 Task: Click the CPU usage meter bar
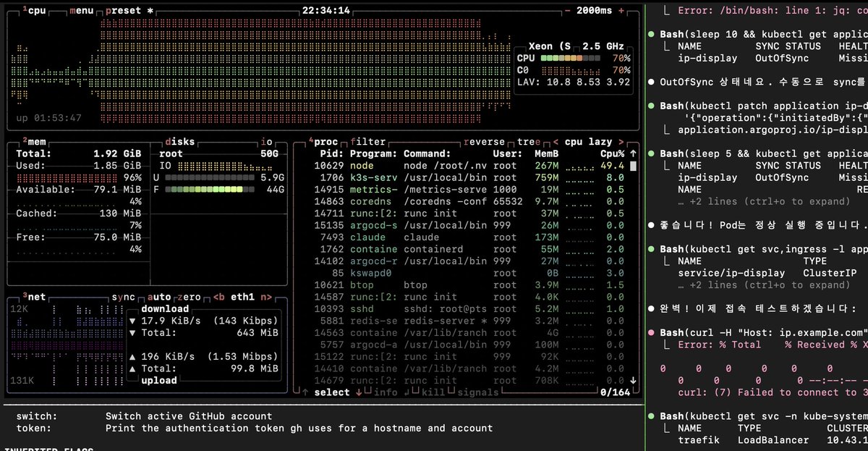tap(570, 58)
